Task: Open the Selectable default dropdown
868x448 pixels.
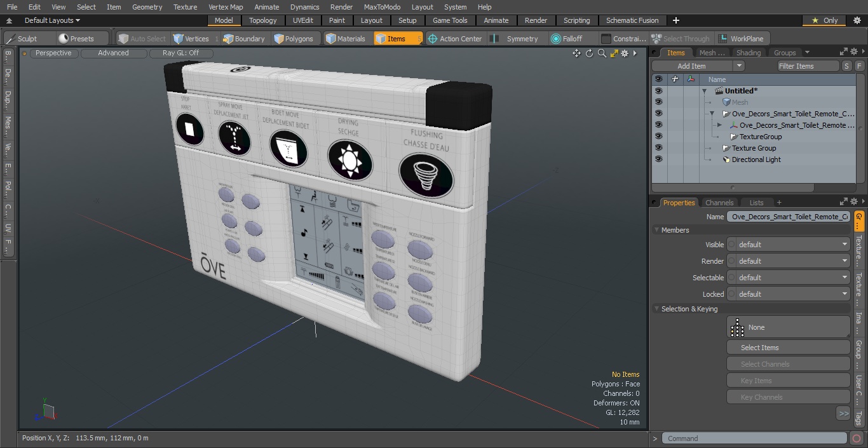Action: tap(788, 278)
